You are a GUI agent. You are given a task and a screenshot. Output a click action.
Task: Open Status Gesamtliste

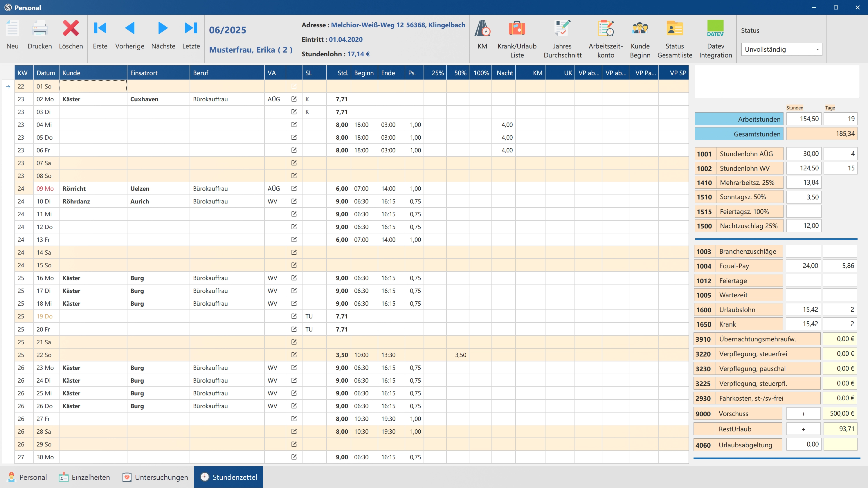[x=674, y=29]
